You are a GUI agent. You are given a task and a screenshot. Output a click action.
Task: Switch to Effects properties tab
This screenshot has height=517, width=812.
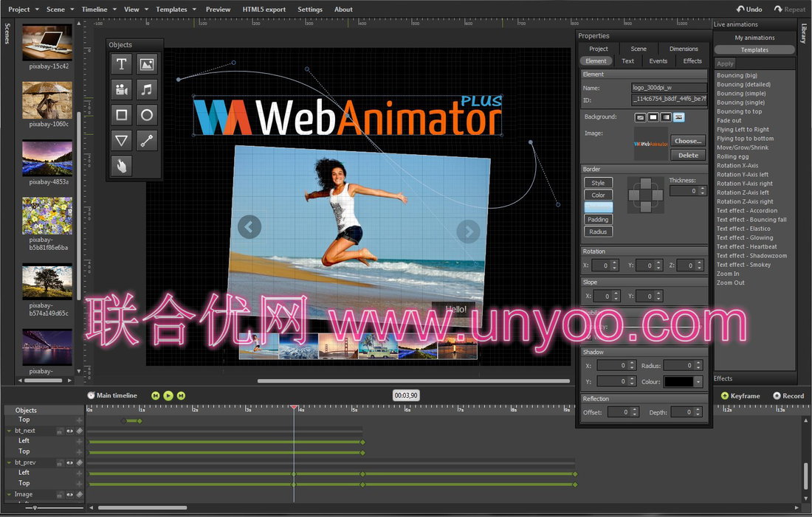692,61
